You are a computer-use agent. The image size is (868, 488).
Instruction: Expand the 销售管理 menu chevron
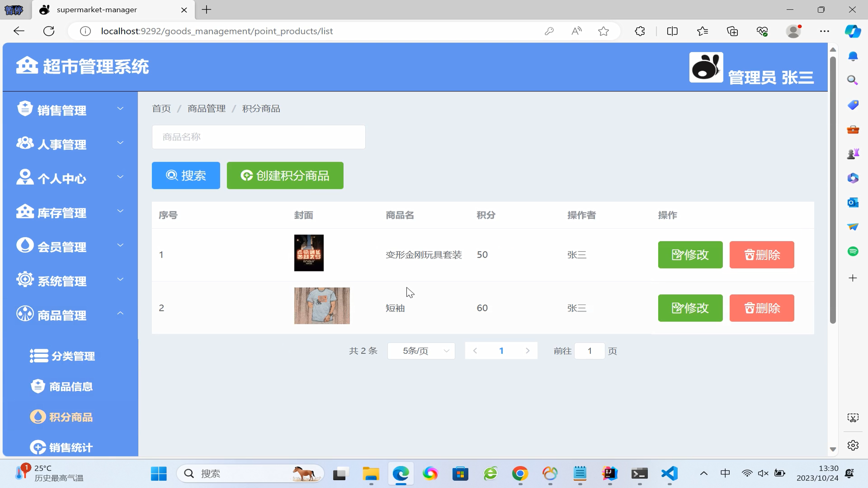tap(120, 108)
